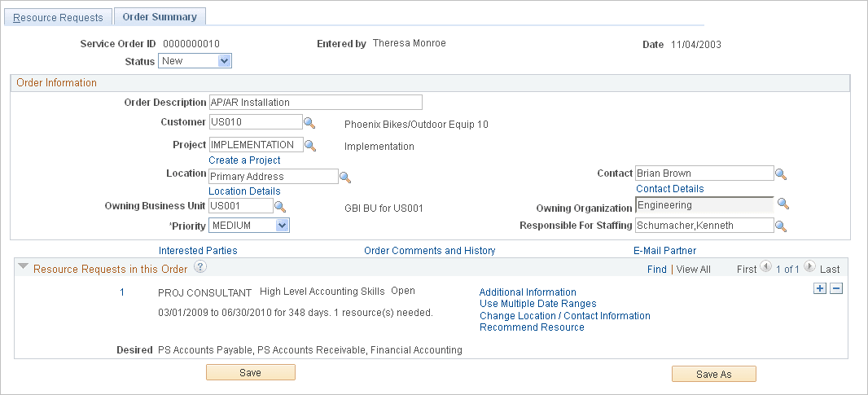This screenshot has width=868, height=395.
Task: Click the Responsible For Staffing lookup icon
Action: (780, 226)
